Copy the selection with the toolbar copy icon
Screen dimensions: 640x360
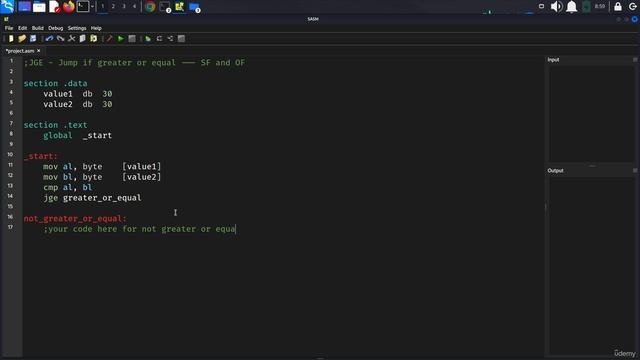[82, 38]
